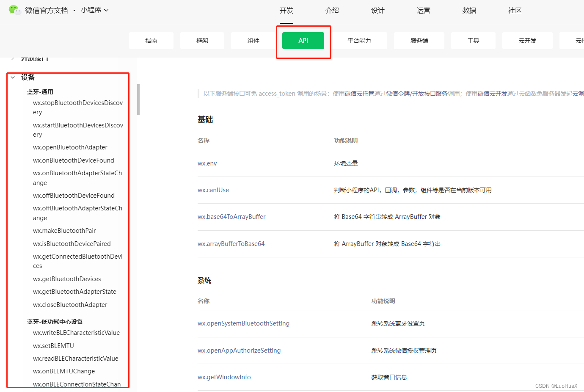584x392 pixels.
Task: Open wx.stopBluetoothDevicesDiscovery in sidebar
Action: (x=78, y=108)
